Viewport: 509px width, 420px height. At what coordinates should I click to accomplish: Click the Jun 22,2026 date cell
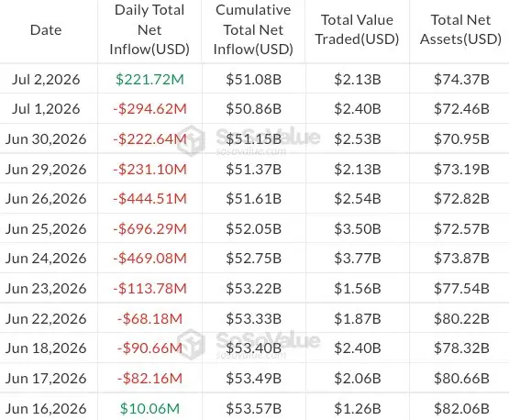(x=46, y=319)
